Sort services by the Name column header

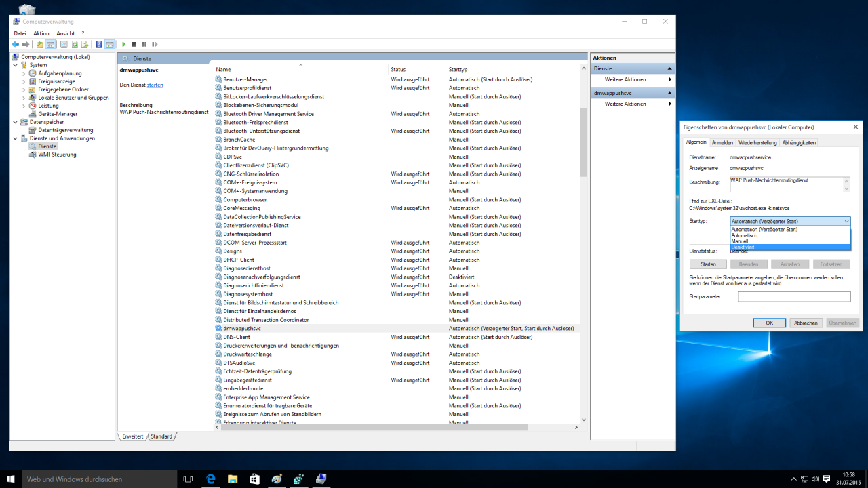click(301, 69)
